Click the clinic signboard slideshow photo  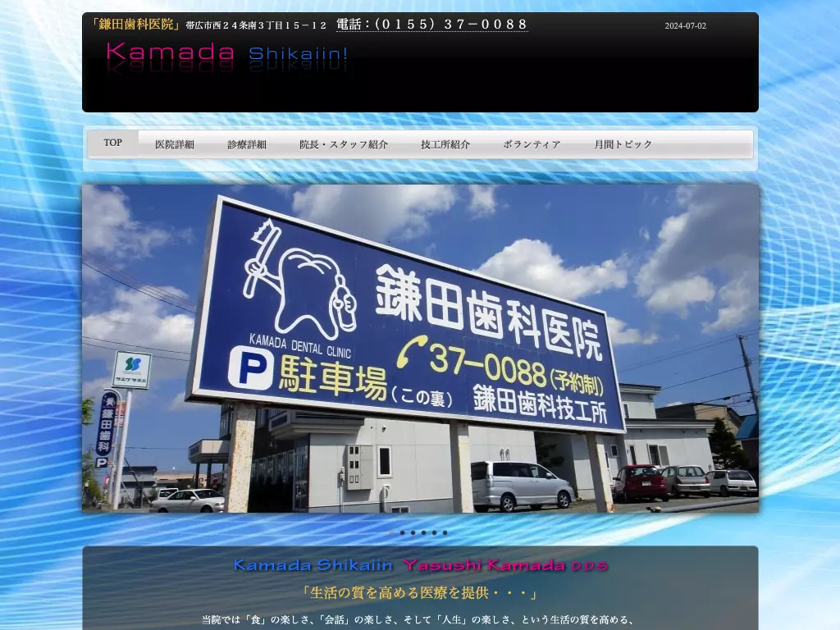click(421, 348)
